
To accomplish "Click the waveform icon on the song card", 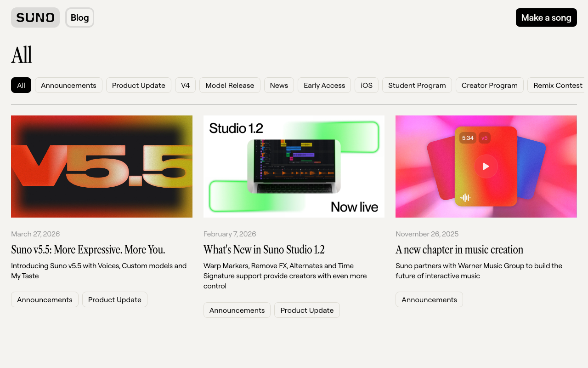I will 465,197.
